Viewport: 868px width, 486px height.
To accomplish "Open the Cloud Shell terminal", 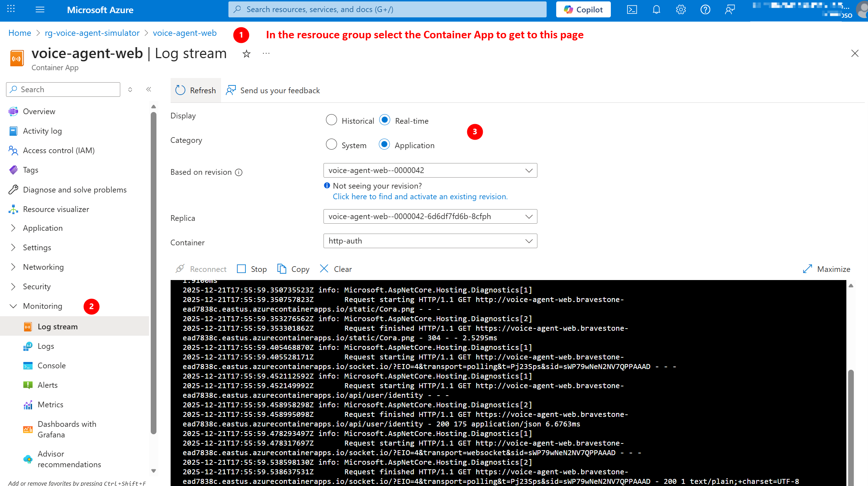I will tap(632, 10).
